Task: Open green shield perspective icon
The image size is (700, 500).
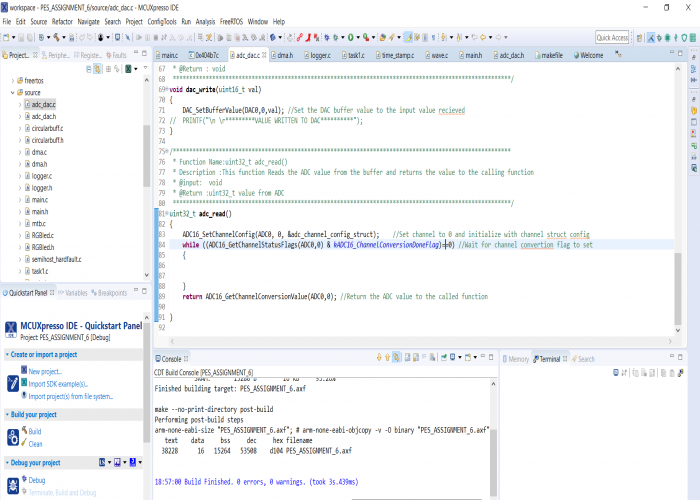Action: [684, 38]
